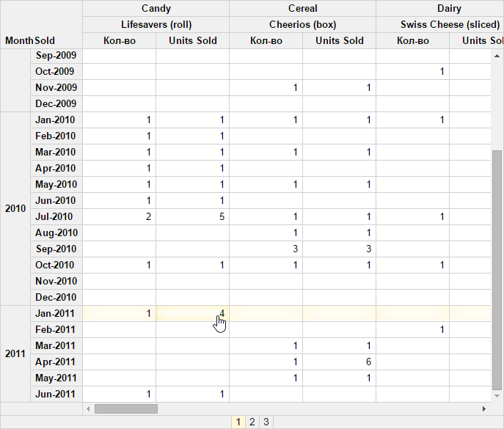Go to page 1
Image resolution: width=504 pixels, height=429 pixels.
[x=238, y=422]
